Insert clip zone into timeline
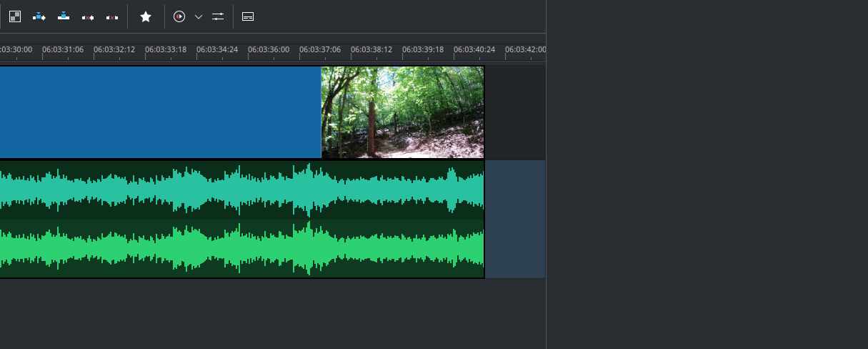868x349 pixels. point(39,16)
